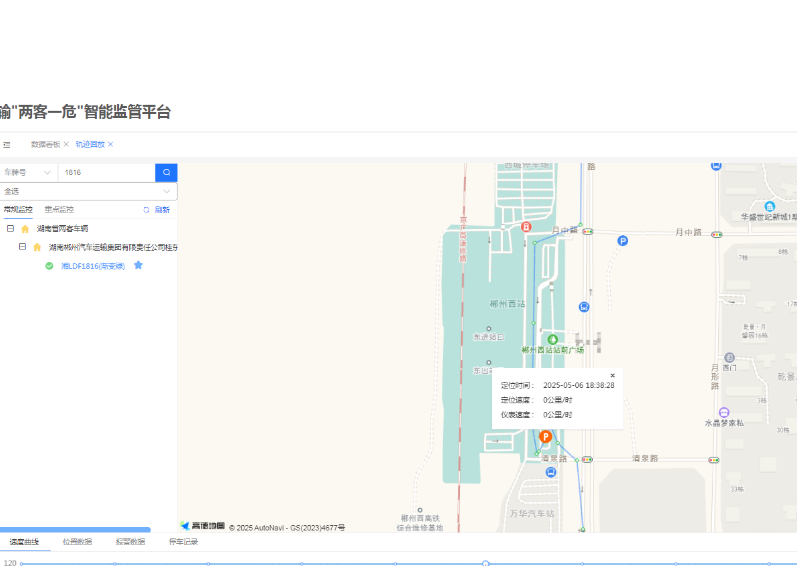Click the refresh icon beside 刷新
The image size is (797, 566).
146,210
